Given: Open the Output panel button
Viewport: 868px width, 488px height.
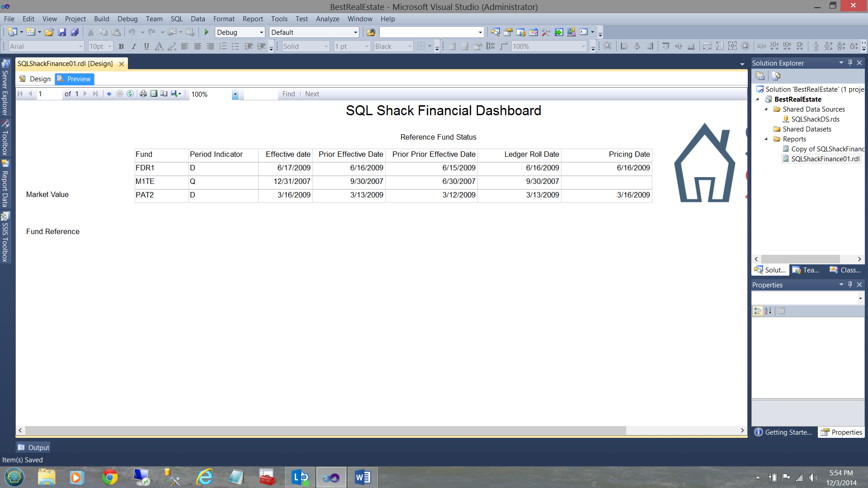Looking at the screenshot, I should (33, 447).
